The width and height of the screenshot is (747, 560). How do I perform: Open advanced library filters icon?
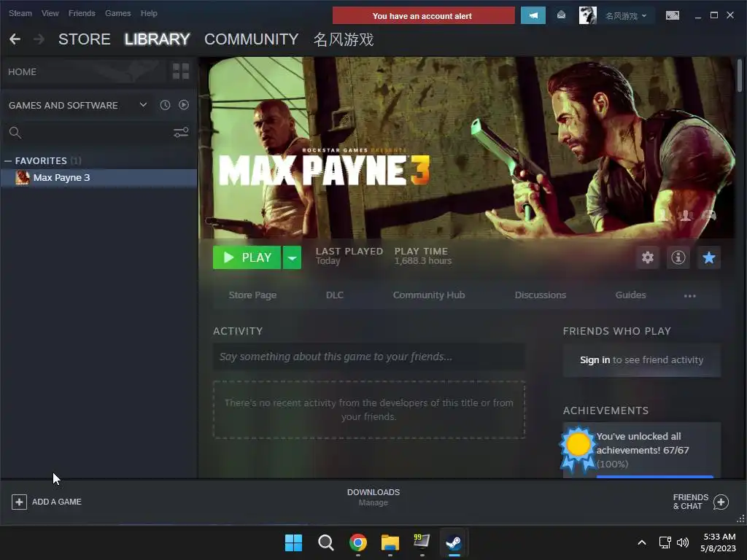[181, 133]
